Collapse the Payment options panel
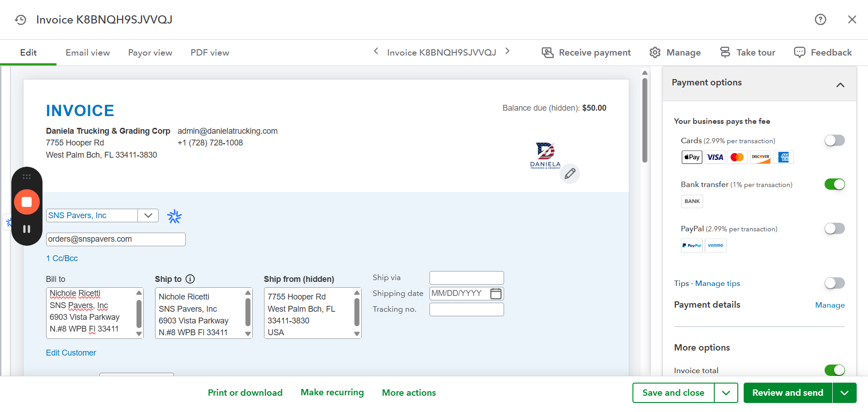 coord(840,85)
